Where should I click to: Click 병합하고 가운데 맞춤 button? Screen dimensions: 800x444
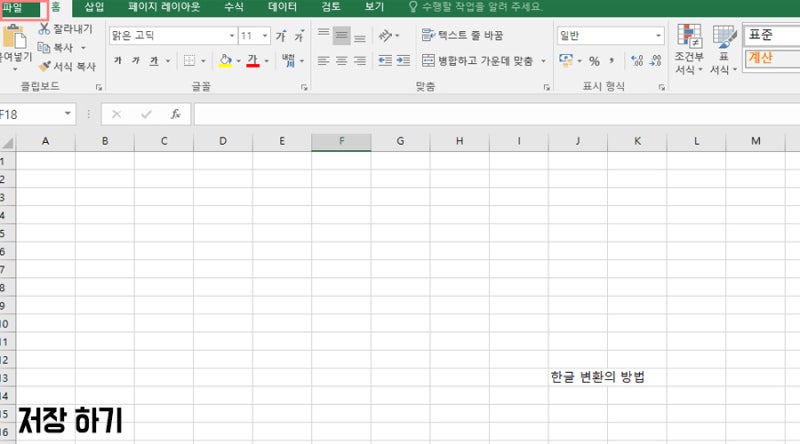click(478, 61)
